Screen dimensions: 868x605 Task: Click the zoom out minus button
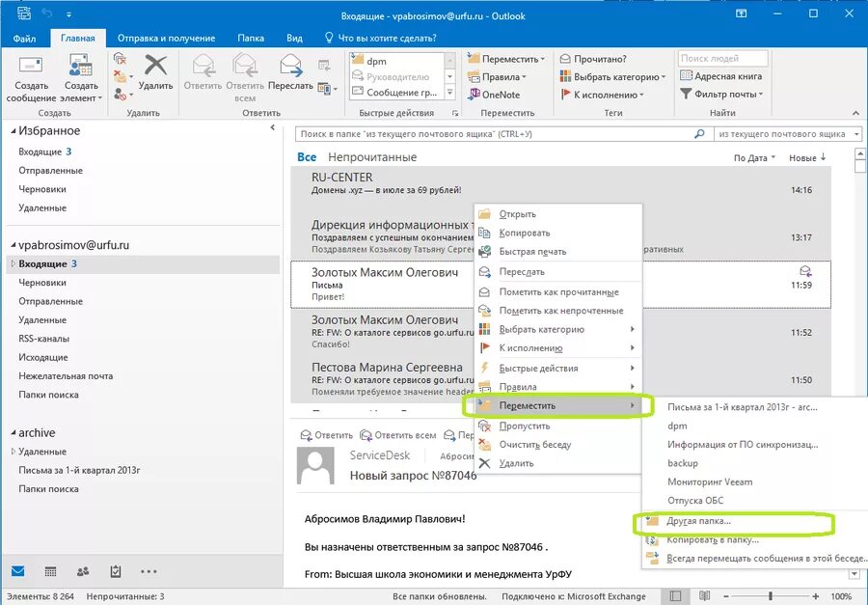pyautogui.click(x=725, y=596)
